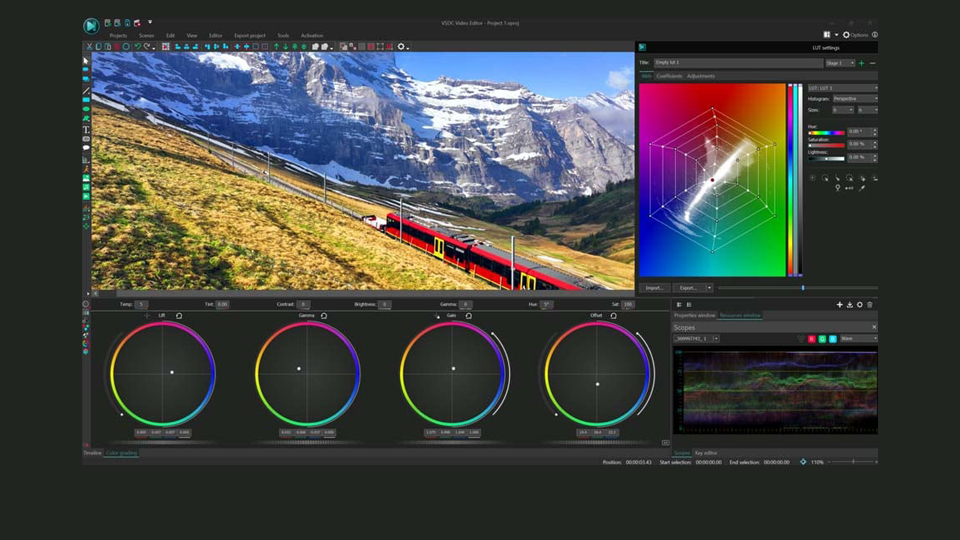
Task: Switch to the Adjustments tab
Action: [x=701, y=77]
